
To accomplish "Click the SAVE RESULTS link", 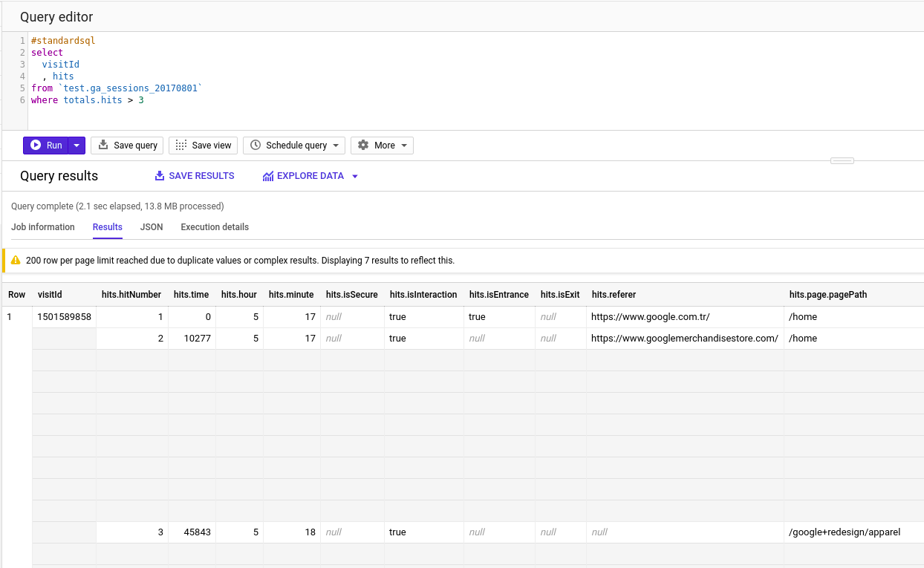I will [x=195, y=175].
